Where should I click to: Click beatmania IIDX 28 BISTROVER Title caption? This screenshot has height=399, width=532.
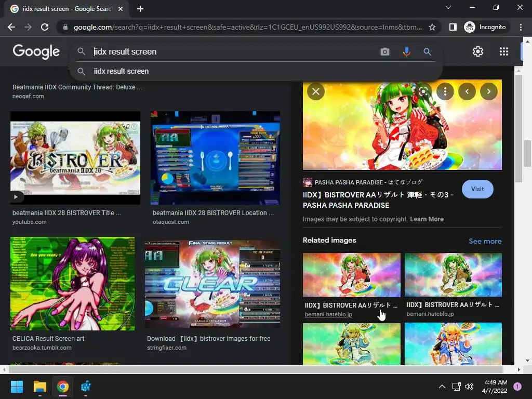coord(66,212)
